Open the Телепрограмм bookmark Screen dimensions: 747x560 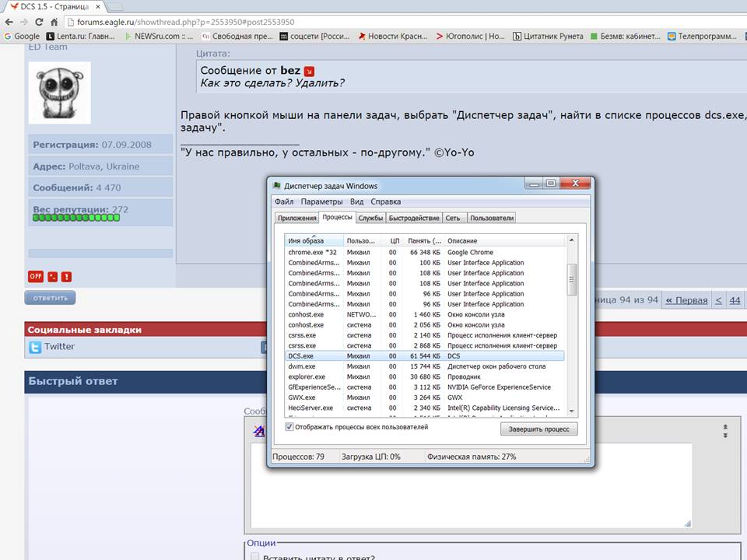pyautogui.click(x=702, y=37)
